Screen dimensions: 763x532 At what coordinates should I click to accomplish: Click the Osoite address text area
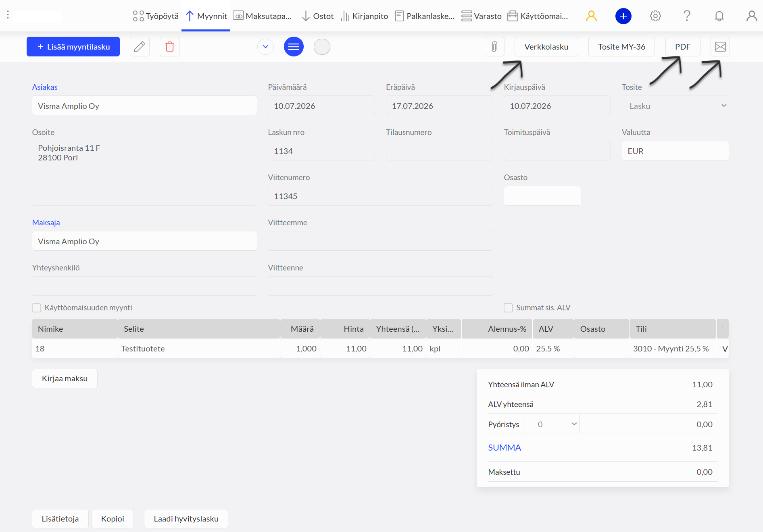tap(144, 173)
